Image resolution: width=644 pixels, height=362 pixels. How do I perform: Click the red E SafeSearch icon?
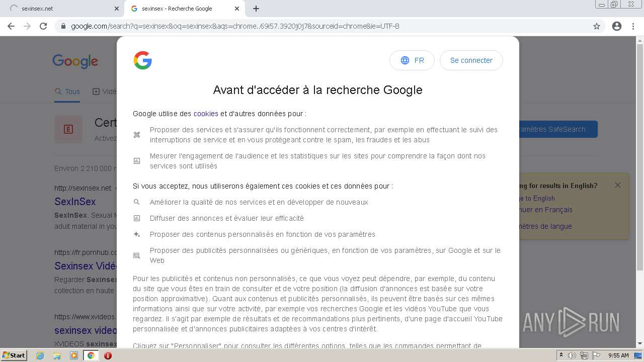point(68,129)
